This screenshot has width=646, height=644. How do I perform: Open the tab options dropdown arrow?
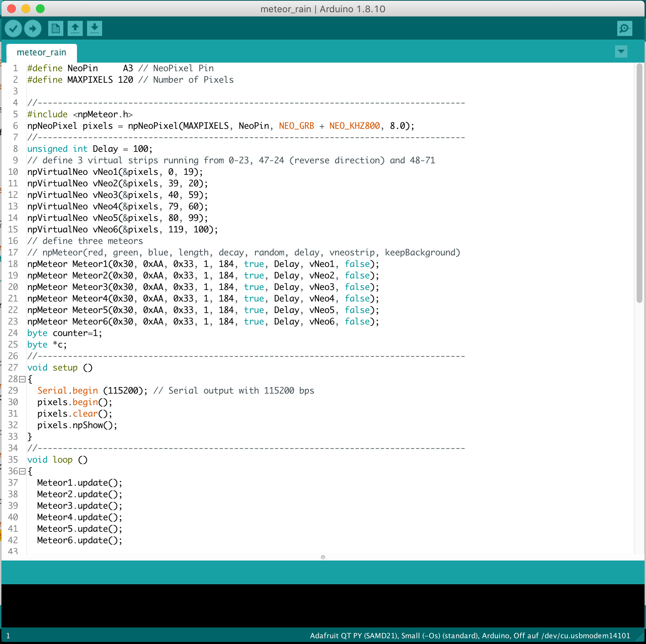coord(621,51)
